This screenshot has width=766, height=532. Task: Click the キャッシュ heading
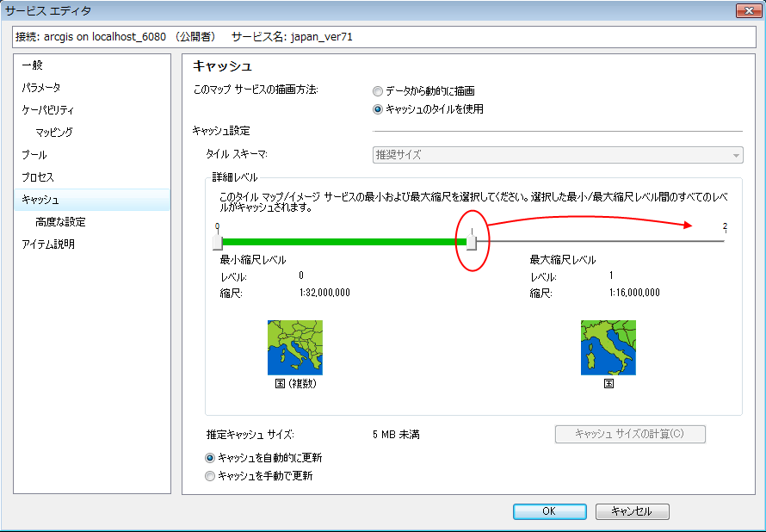222,65
